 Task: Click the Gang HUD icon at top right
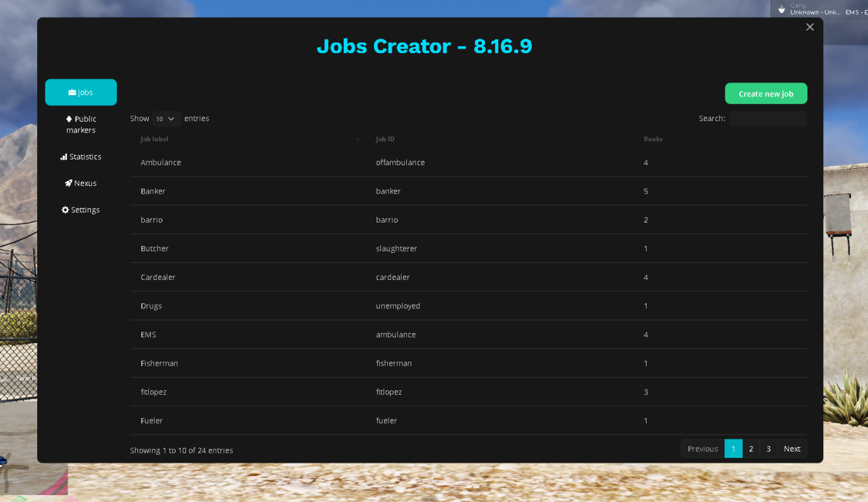[x=782, y=9]
